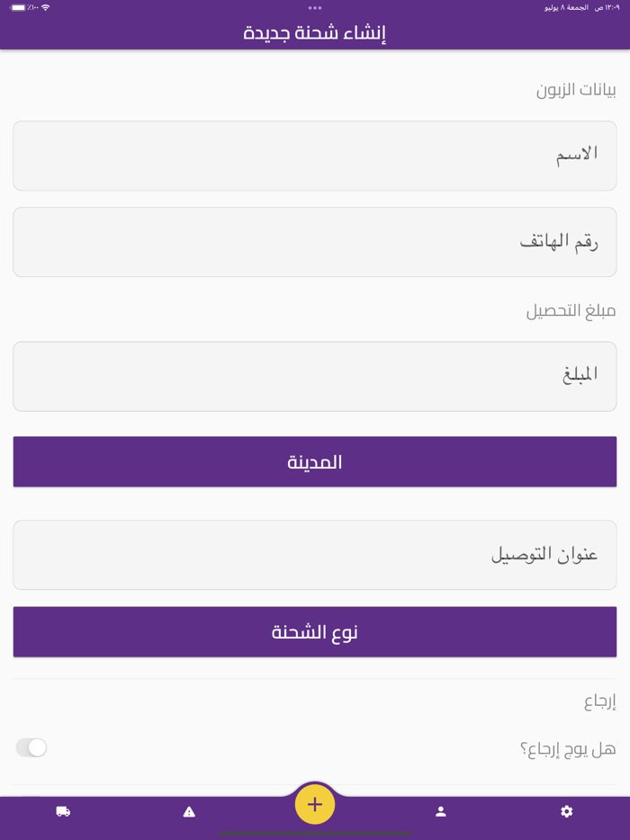This screenshot has width=630, height=840.
Task: Enable the return (إرجاع) toggle switch
Action: point(31,747)
